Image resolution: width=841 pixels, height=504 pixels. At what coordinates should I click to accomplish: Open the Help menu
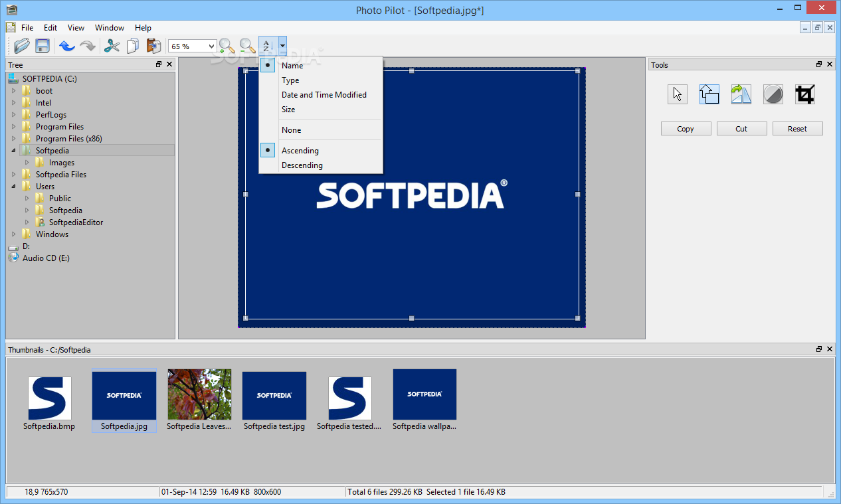[143, 28]
